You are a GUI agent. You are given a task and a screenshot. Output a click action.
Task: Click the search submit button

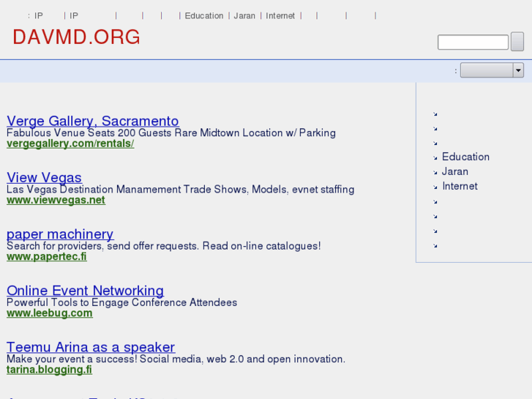[x=517, y=42]
